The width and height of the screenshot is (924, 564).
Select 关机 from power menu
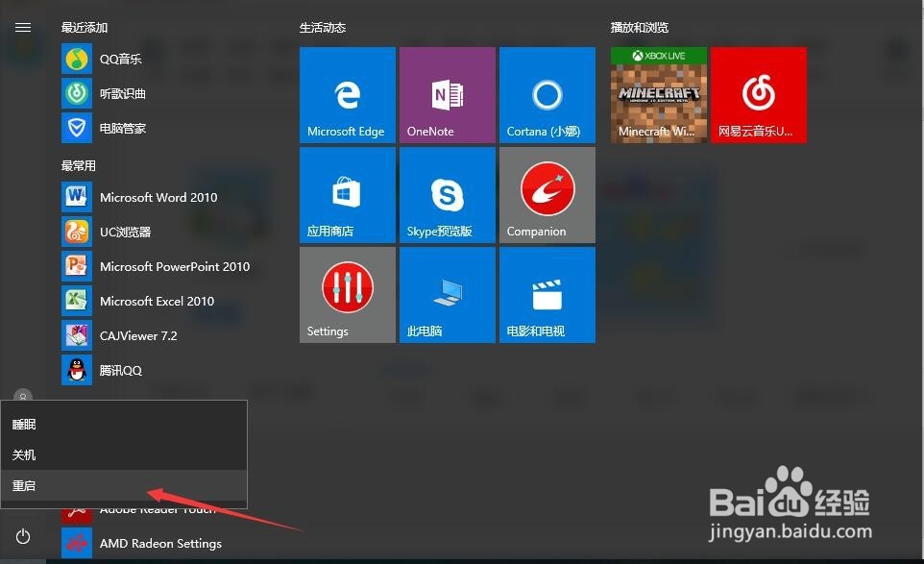pyautogui.click(x=124, y=455)
